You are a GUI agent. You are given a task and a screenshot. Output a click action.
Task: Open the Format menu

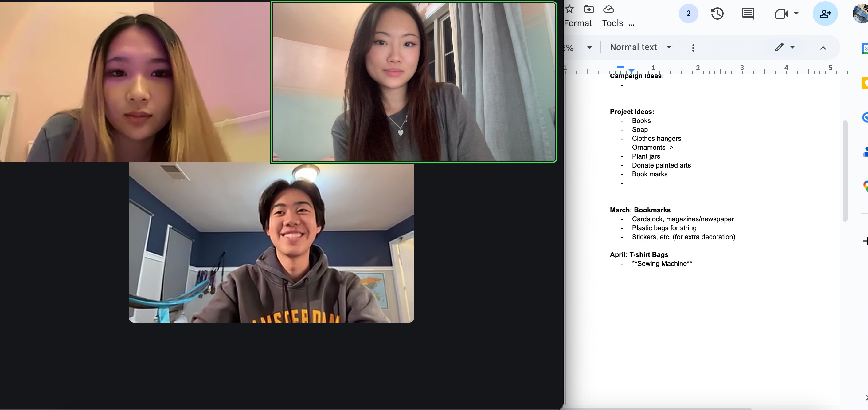578,23
